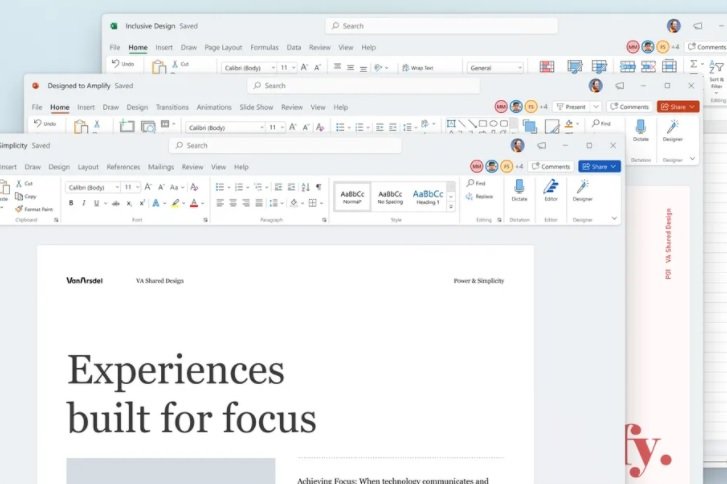Image resolution: width=727 pixels, height=484 pixels.
Task: Collapse the Word ribbon with chevron
Action: [x=614, y=218]
